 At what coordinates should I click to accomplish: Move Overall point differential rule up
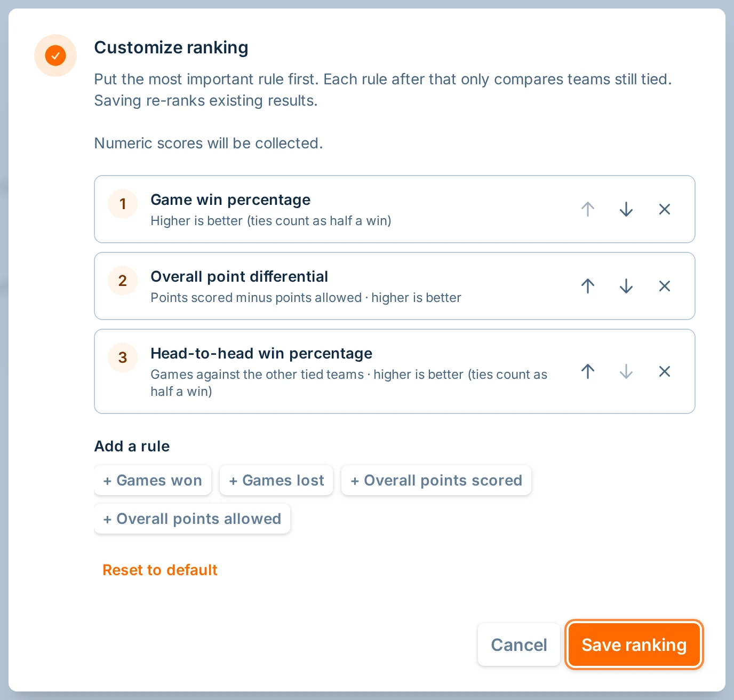588,286
